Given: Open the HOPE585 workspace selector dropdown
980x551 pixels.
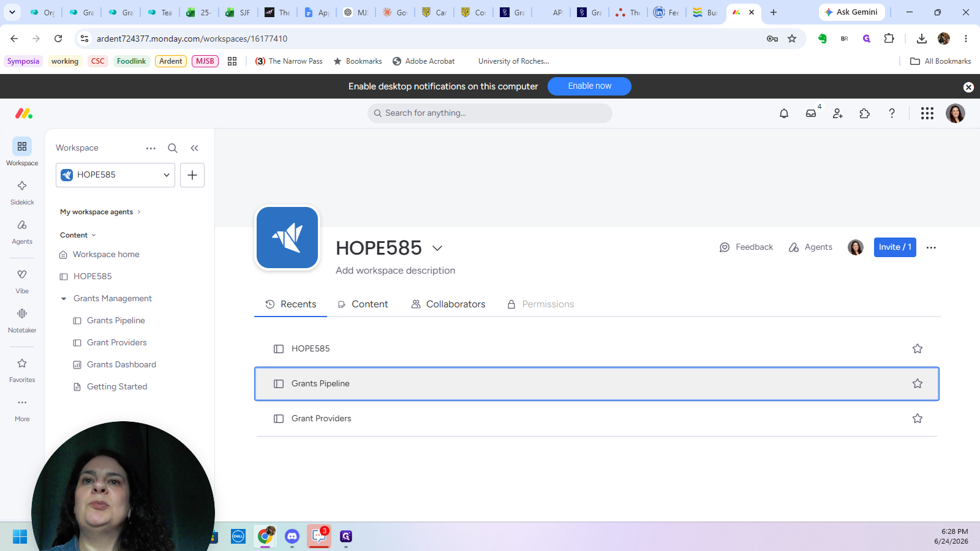Looking at the screenshot, I should (x=115, y=175).
